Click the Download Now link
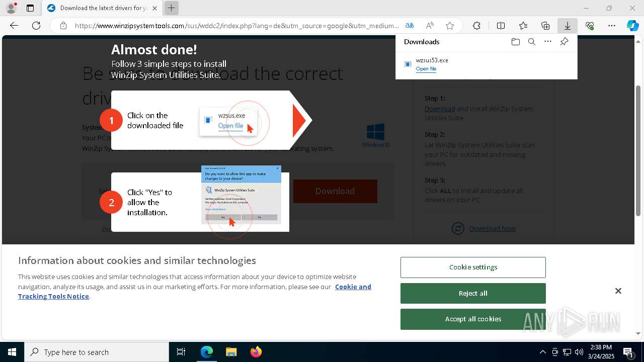The width and height of the screenshot is (644, 362). [x=493, y=228]
